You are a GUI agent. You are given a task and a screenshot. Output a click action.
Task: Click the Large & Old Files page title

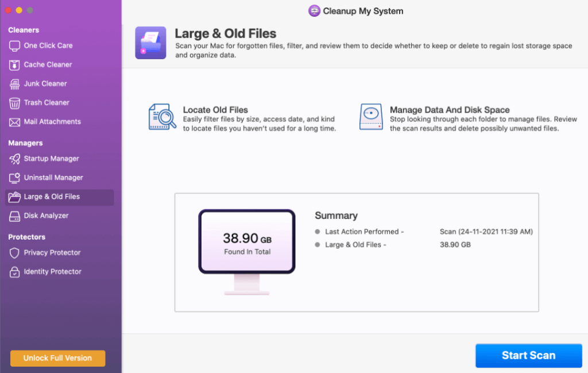[225, 33]
